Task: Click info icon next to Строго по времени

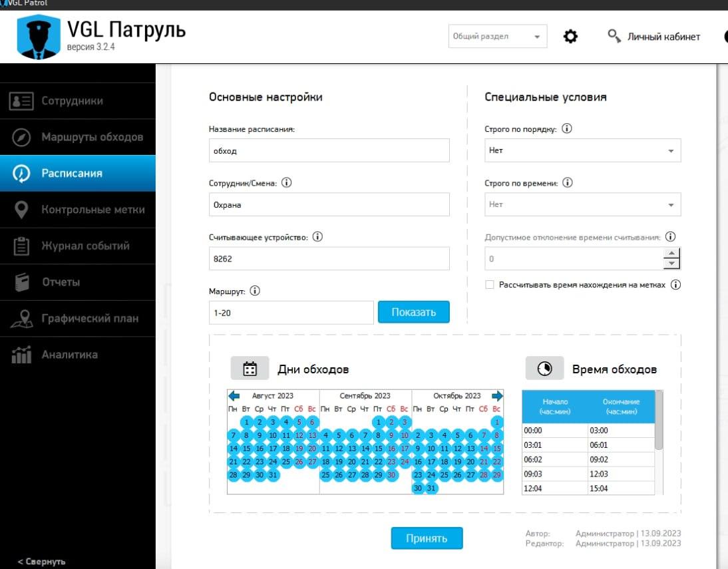Action: (568, 182)
